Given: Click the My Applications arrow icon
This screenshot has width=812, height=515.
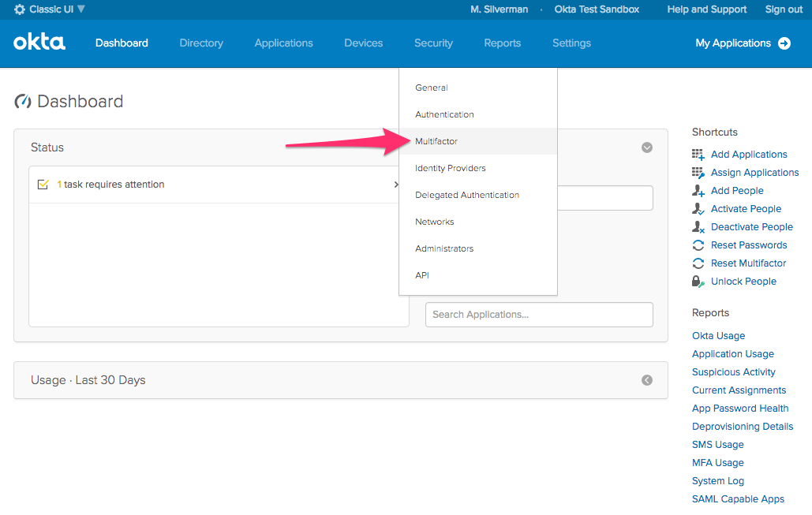Looking at the screenshot, I should click(784, 43).
